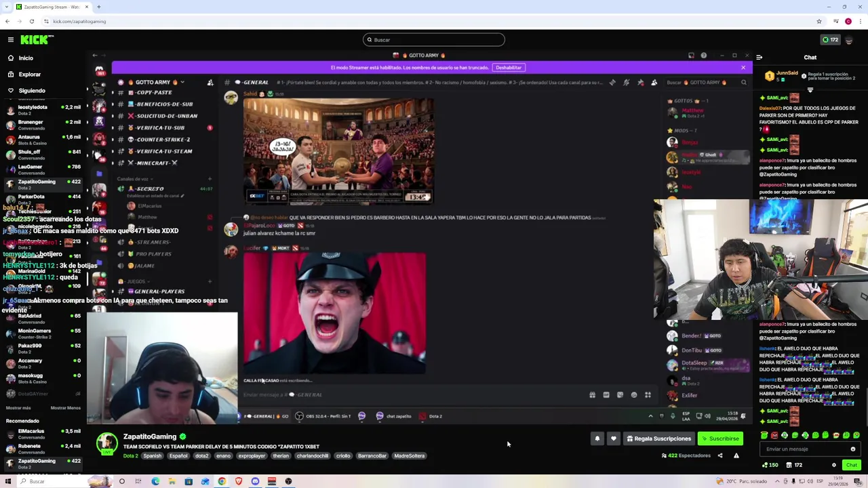868x488 pixels.
Task: Click the 172 points counter in the header
Action: click(x=830, y=40)
